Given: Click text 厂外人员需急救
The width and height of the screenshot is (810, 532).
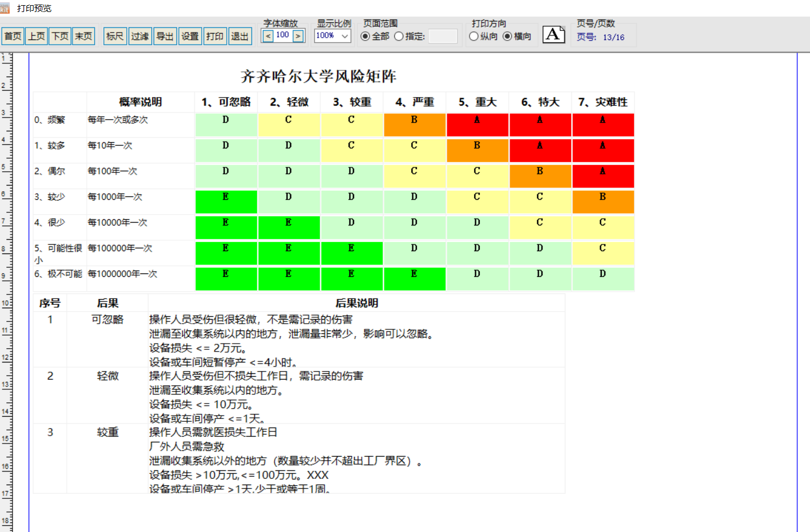Looking at the screenshot, I should [187, 447].
